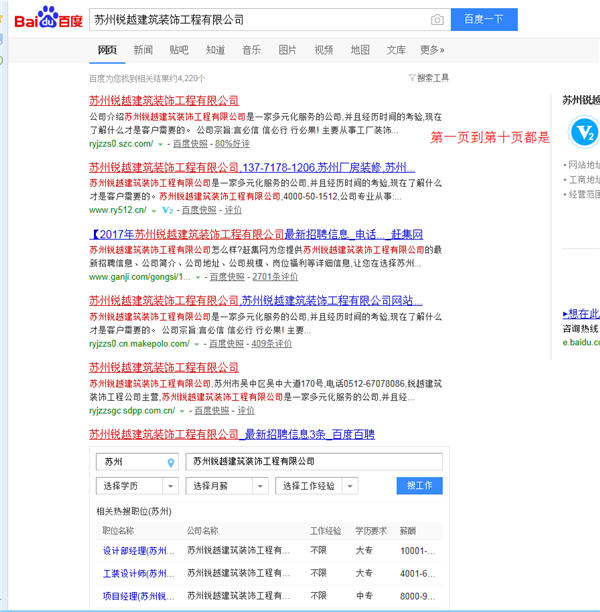600x612 pixels.
Task: Click the large V2 badge in right panel
Action: tap(584, 132)
